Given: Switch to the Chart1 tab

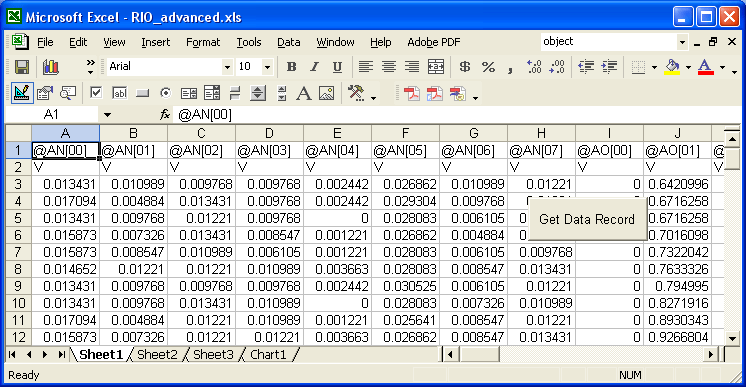Looking at the screenshot, I should 268,355.
